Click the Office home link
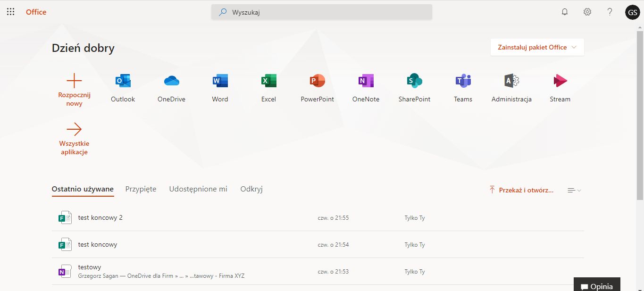 coord(36,12)
